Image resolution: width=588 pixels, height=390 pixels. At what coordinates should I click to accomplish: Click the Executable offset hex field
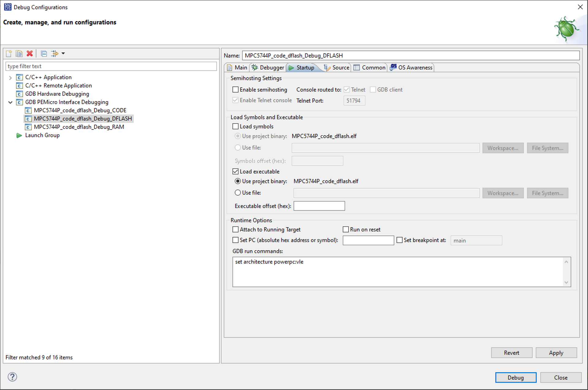(319, 206)
